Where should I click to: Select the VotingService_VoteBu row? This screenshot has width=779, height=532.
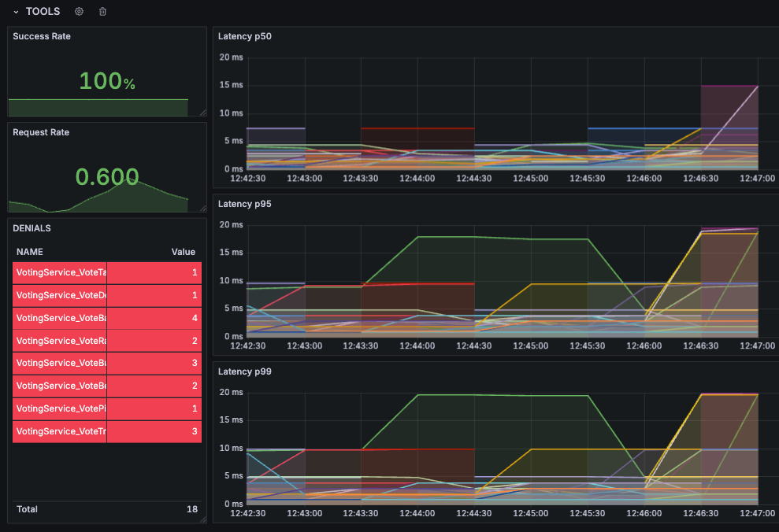click(107, 363)
